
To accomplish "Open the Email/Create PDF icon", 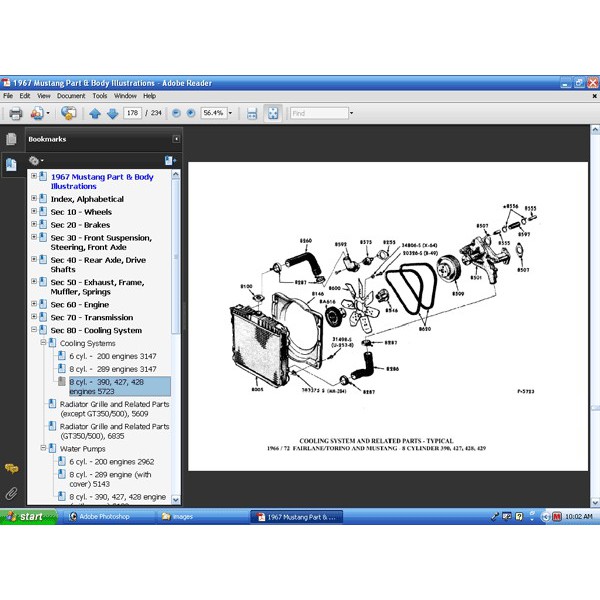I will click(37, 114).
